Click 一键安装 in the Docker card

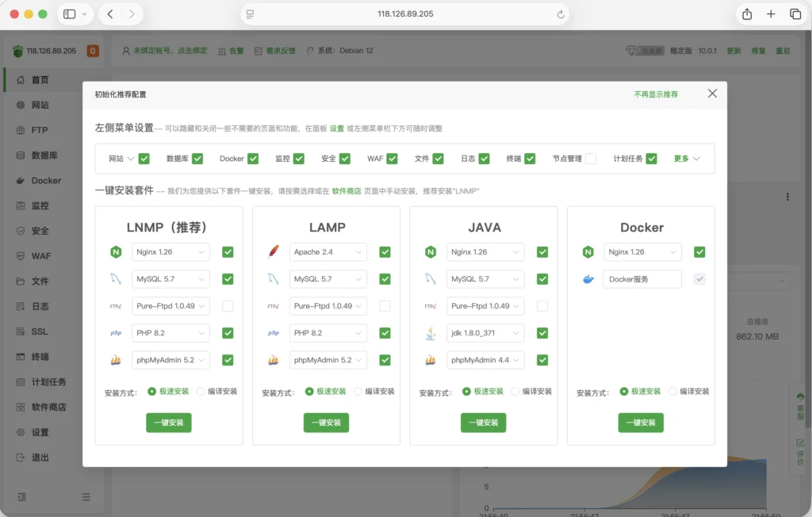(641, 423)
